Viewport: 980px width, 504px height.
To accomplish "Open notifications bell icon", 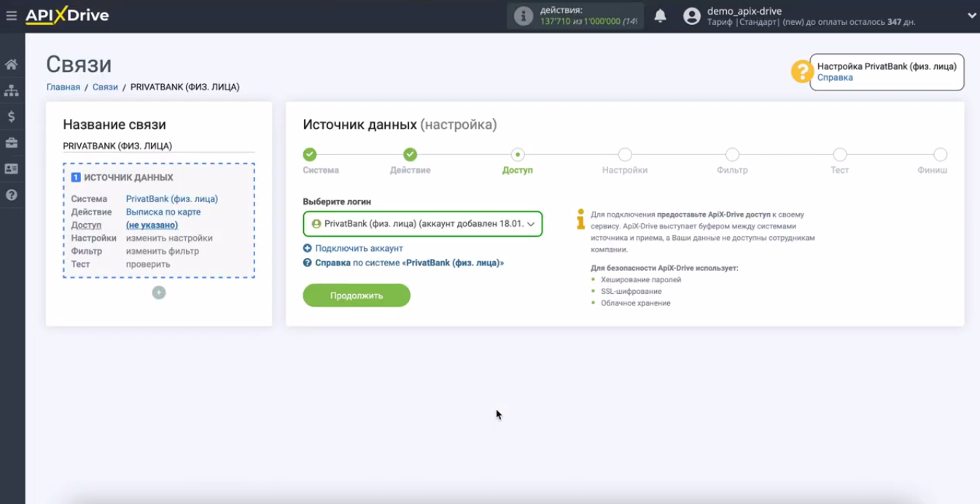I will [660, 16].
